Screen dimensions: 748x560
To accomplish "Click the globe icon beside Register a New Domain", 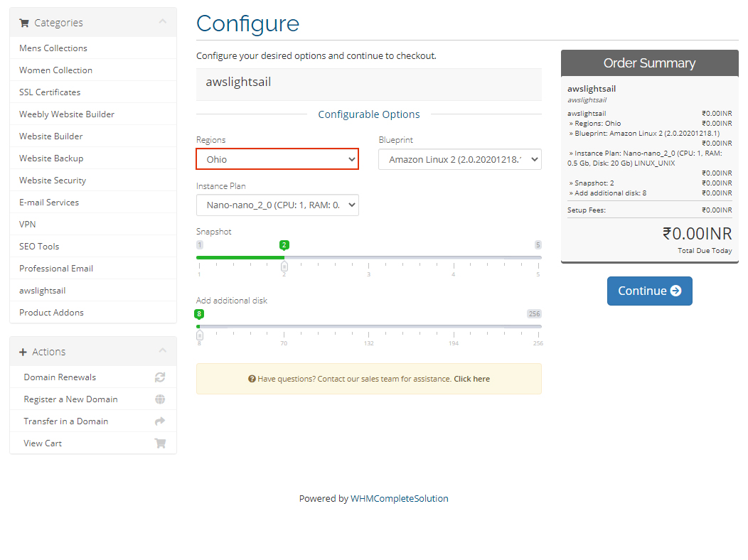I will click(160, 399).
